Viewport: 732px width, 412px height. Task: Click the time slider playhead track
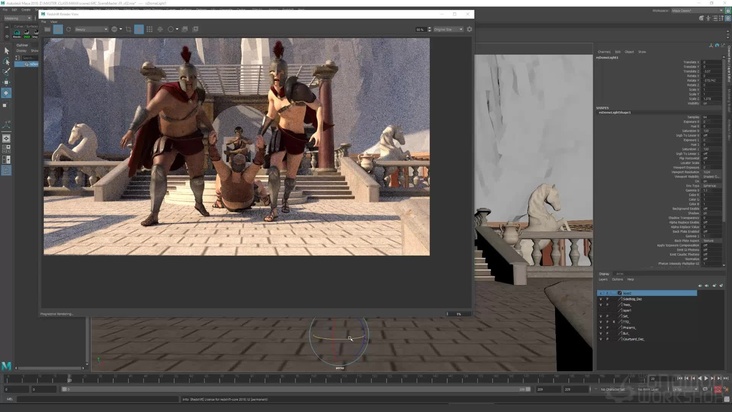[300, 379]
